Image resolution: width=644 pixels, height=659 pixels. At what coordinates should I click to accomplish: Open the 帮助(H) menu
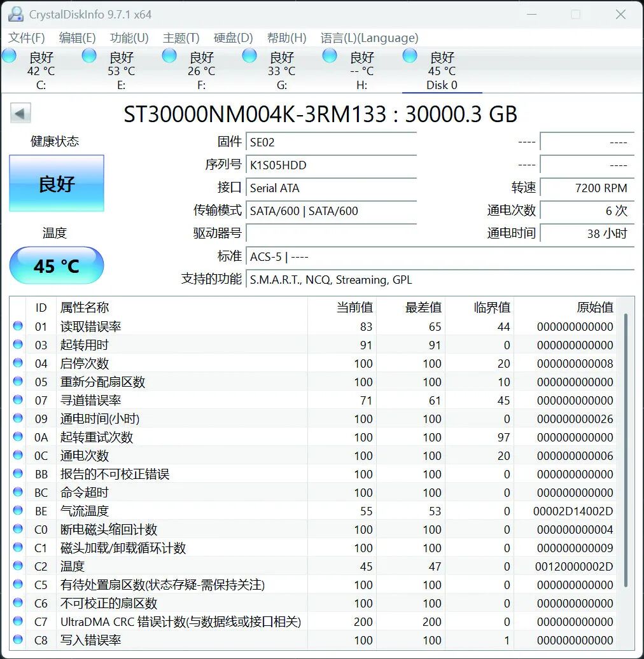(x=287, y=38)
